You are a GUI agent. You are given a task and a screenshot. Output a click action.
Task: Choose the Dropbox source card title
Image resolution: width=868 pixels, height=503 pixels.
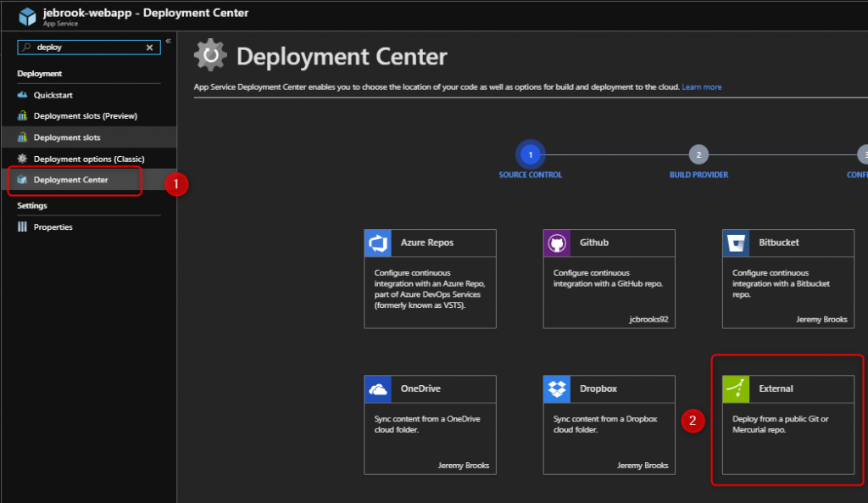coord(598,388)
